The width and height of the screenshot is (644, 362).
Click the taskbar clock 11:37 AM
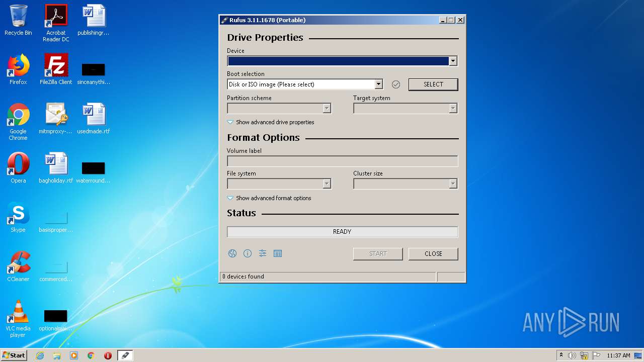coord(618,355)
